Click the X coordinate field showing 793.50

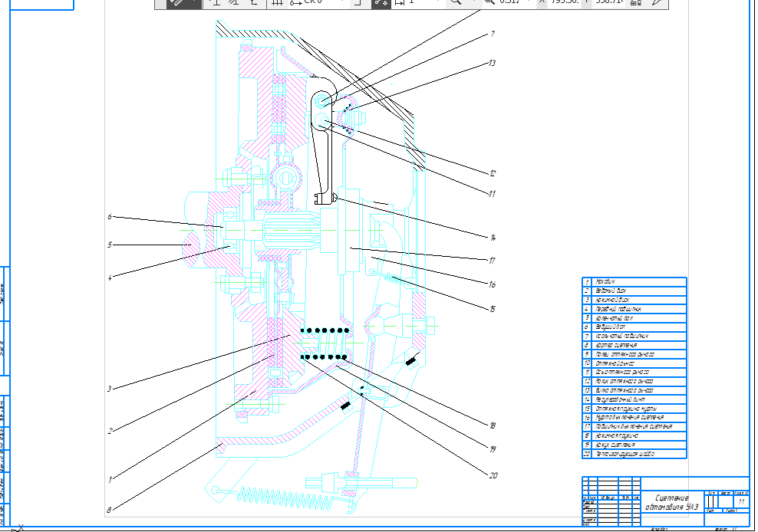point(564,2)
